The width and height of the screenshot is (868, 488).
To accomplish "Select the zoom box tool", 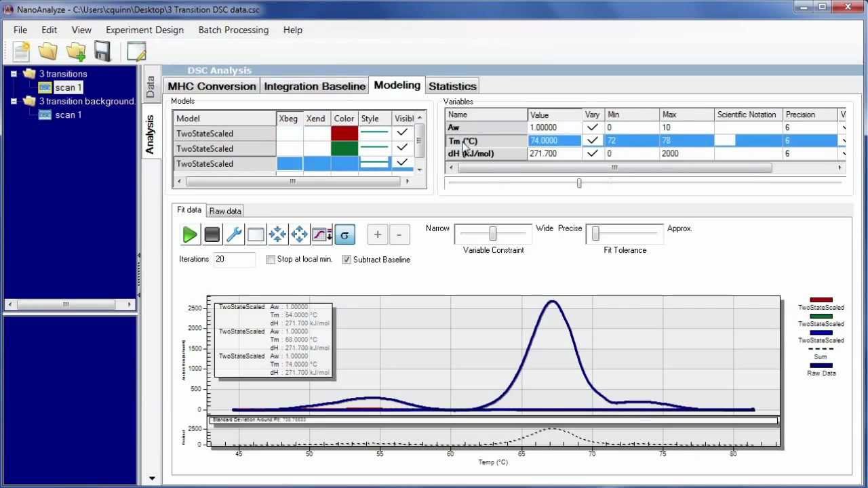I will pos(255,234).
